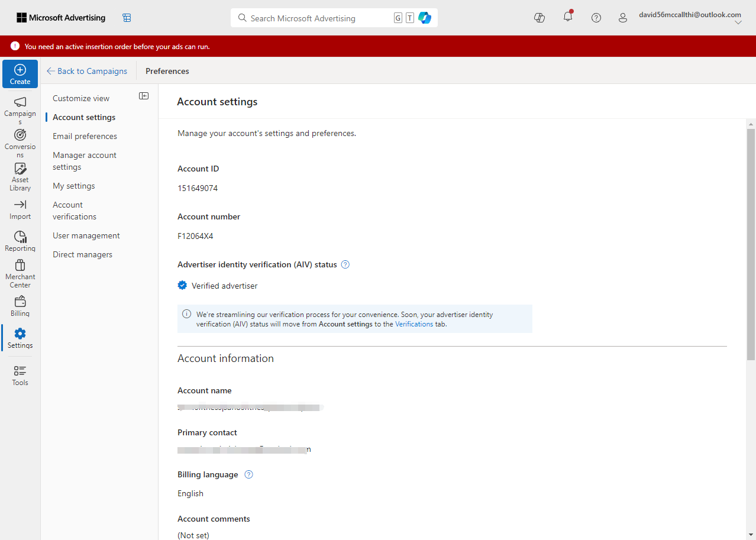Click Back to Campaigns link
The width and height of the screenshot is (756, 540).
87,71
